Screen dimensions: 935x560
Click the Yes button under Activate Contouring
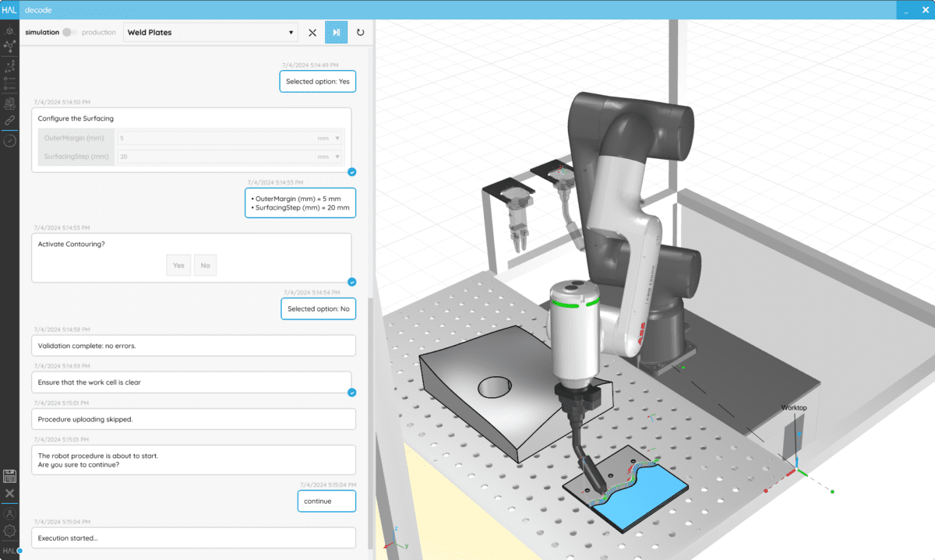pos(178,266)
